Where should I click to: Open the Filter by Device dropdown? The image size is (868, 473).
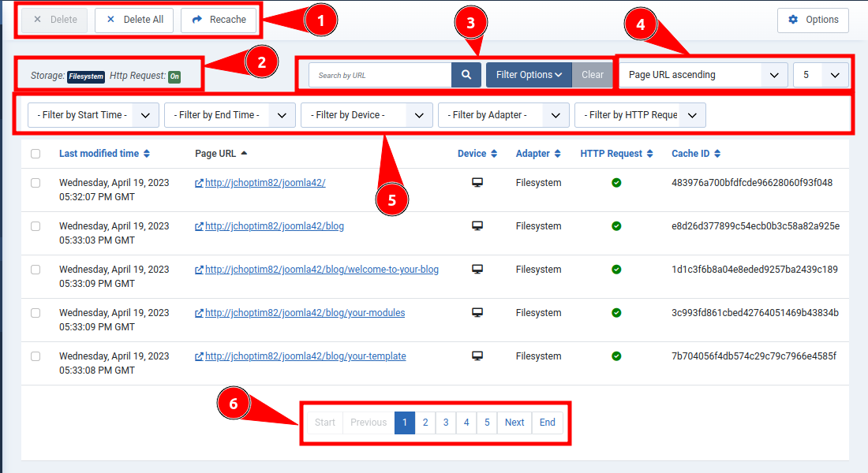[x=366, y=114]
